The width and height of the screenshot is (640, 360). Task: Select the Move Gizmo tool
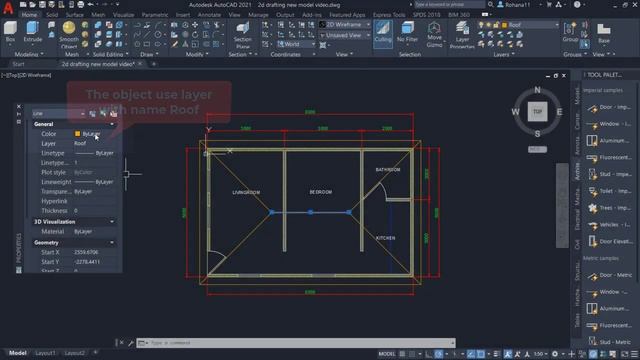434,34
